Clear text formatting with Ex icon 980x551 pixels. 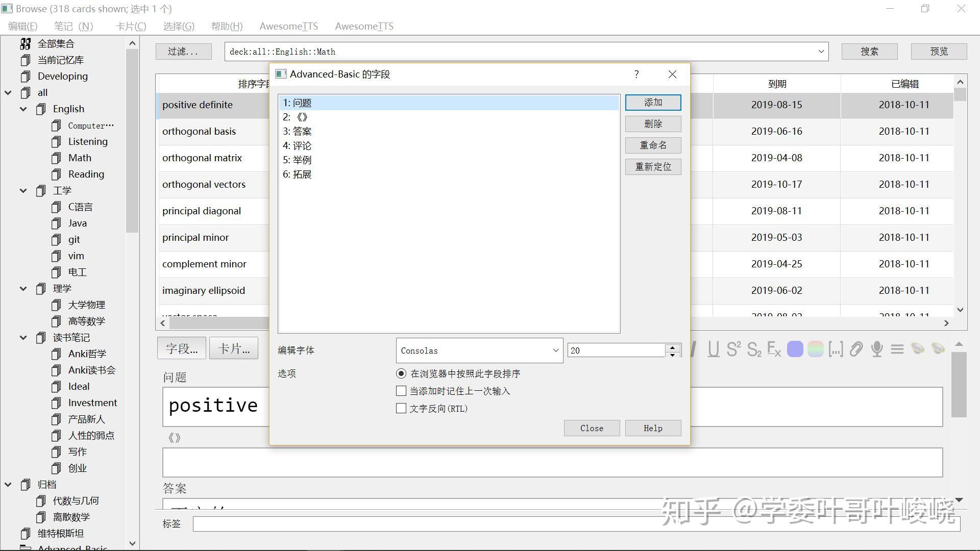pos(774,349)
